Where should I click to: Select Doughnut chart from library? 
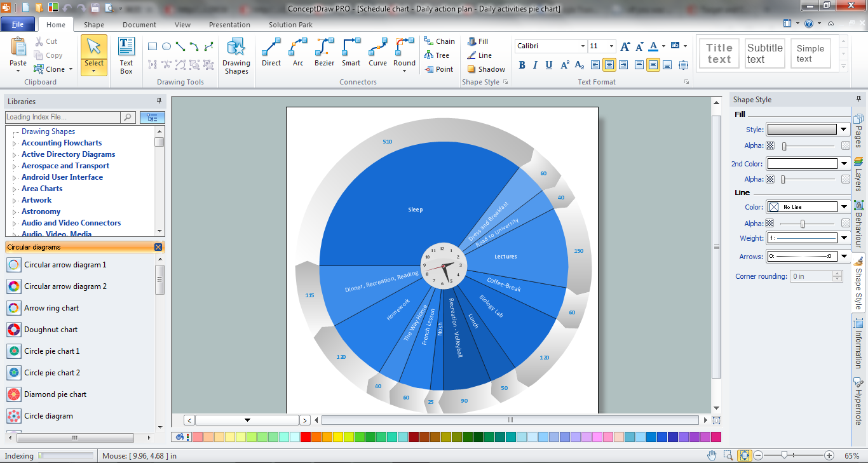(x=51, y=330)
